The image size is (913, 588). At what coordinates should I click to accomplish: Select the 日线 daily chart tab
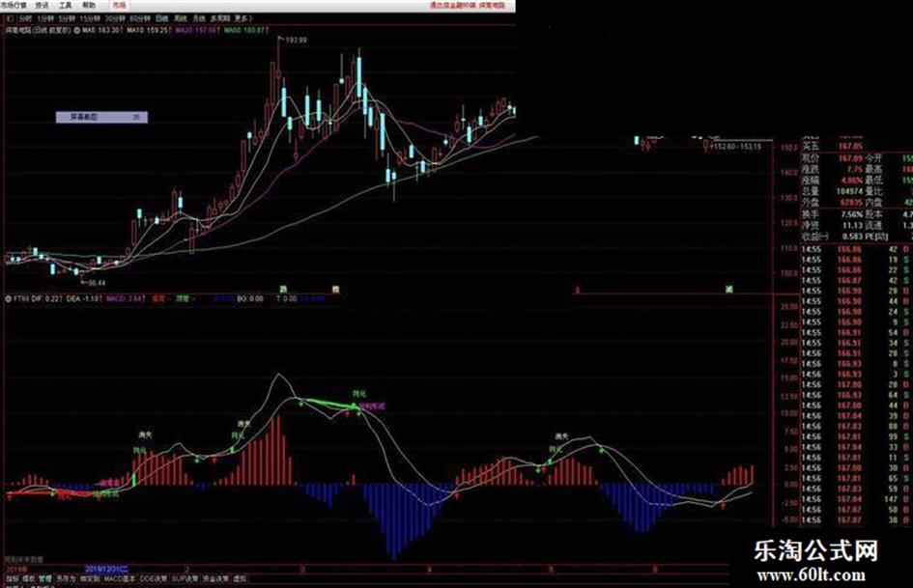[x=162, y=18]
